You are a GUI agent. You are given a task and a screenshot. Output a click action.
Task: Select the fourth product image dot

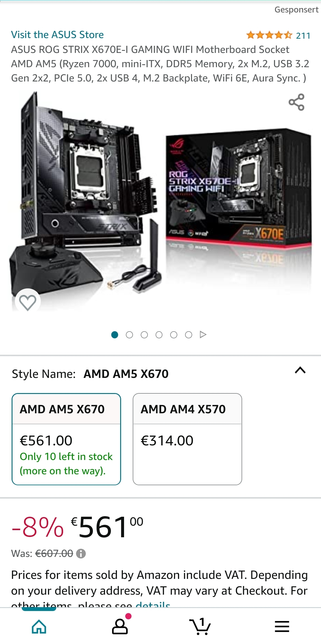159,335
